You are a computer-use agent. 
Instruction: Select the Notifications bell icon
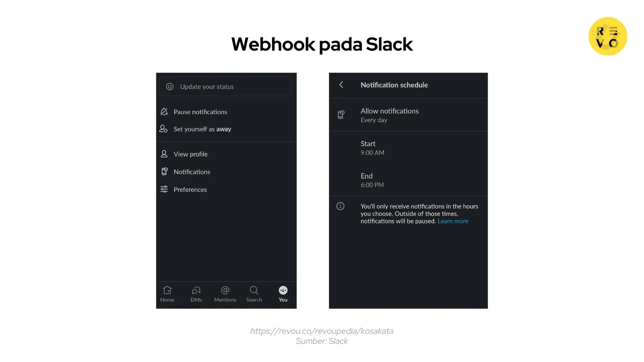[164, 171]
